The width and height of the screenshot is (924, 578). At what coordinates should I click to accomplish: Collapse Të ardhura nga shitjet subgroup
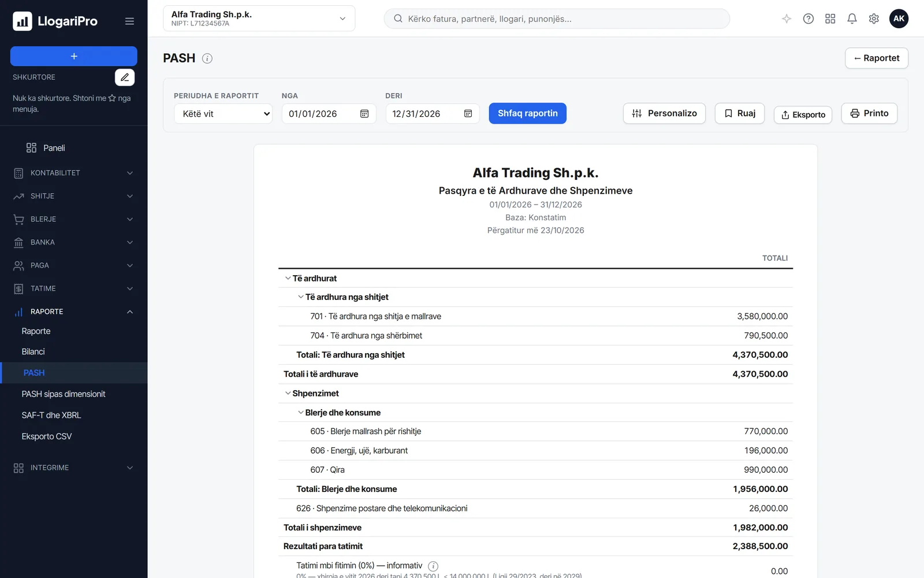point(300,297)
